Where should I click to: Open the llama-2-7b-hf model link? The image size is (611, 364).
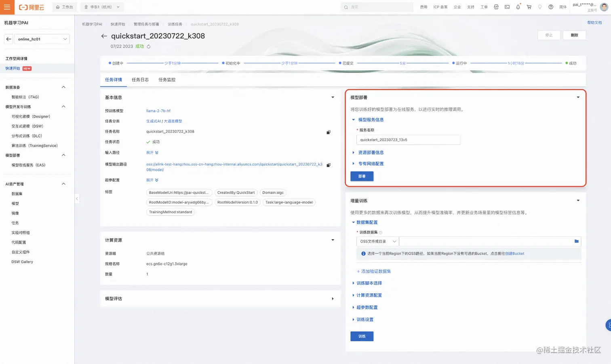(x=158, y=111)
